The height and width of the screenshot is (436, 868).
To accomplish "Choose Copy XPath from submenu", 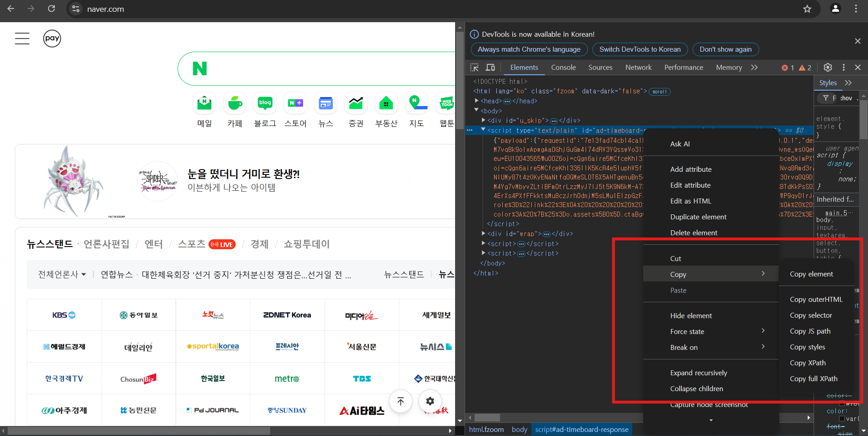I will tap(808, 363).
